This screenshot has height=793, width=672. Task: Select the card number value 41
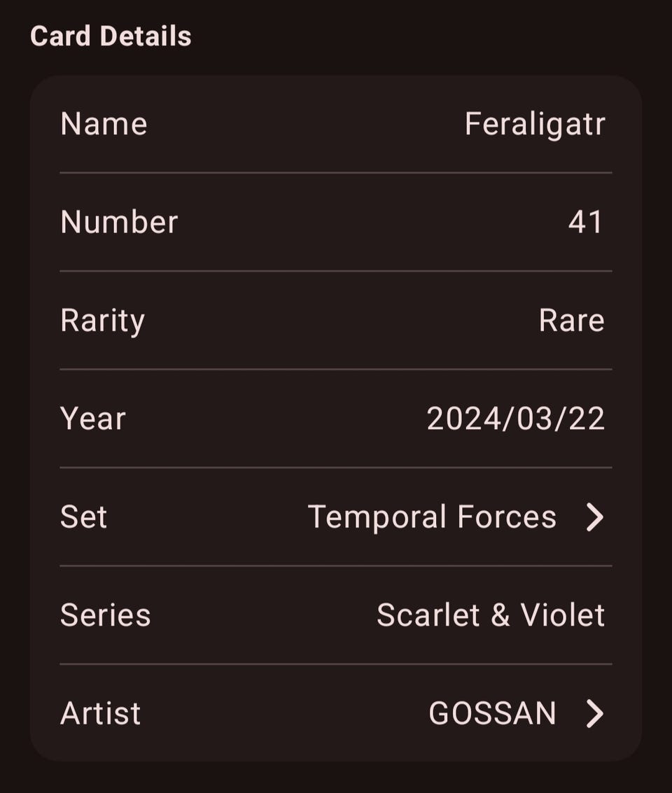(x=586, y=223)
